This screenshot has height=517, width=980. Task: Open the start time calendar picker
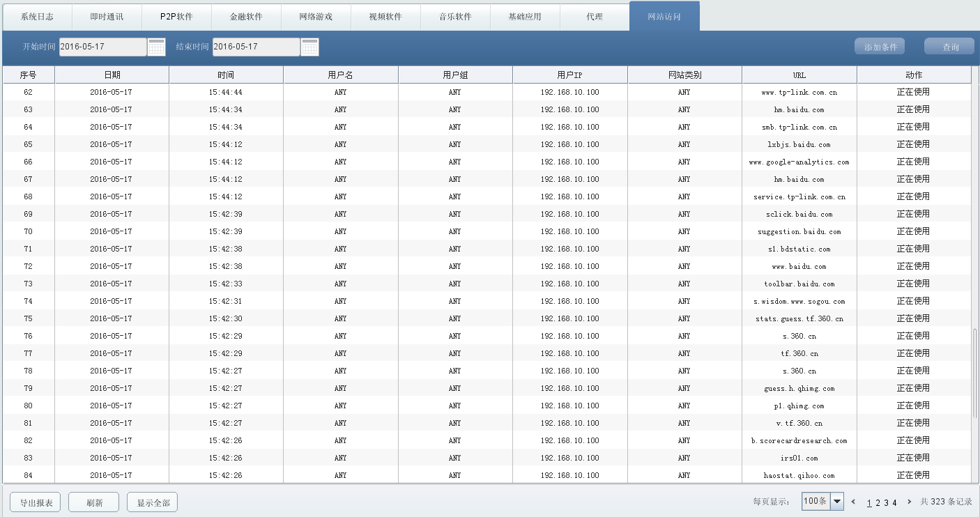(157, 47)
